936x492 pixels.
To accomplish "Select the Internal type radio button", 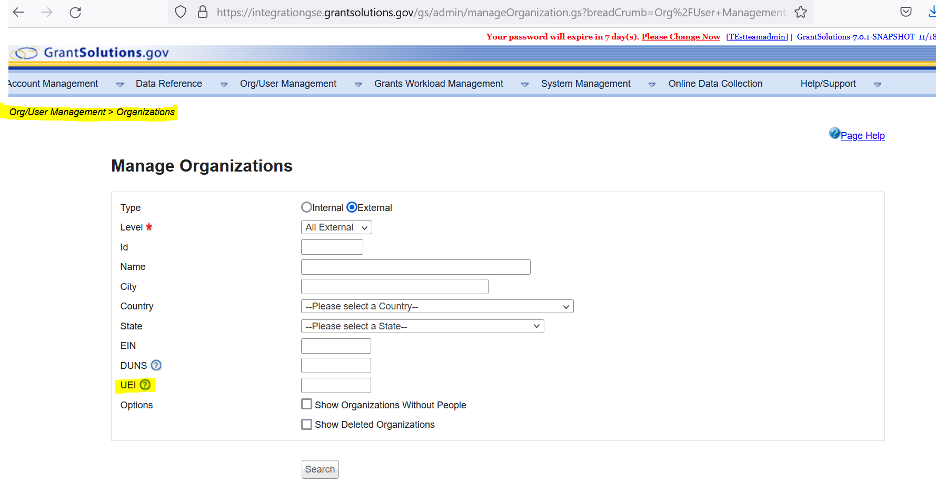I will coord(307,207).
